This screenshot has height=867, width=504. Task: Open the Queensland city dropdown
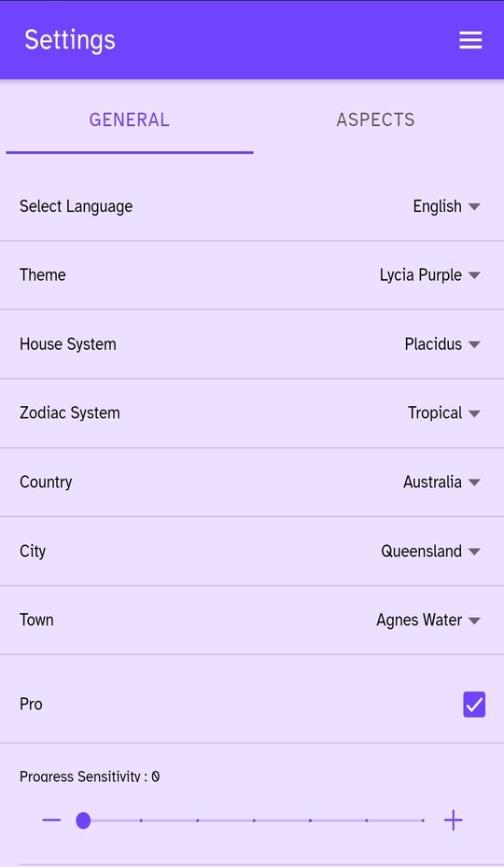[x=430, y=551]
